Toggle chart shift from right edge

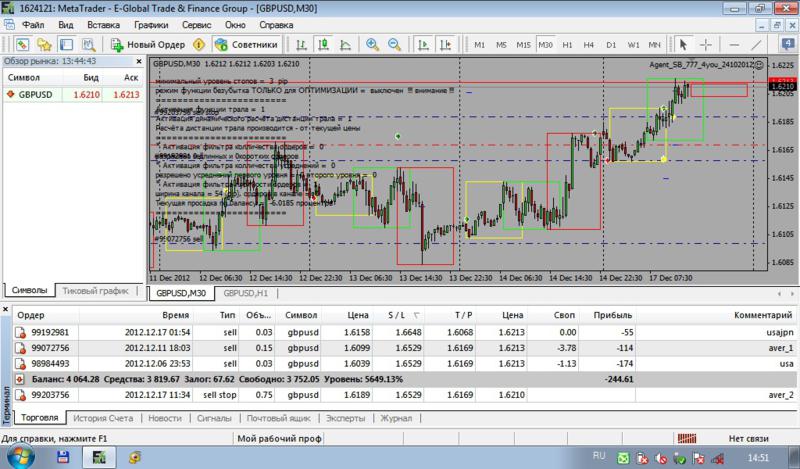tap(445, 44)
